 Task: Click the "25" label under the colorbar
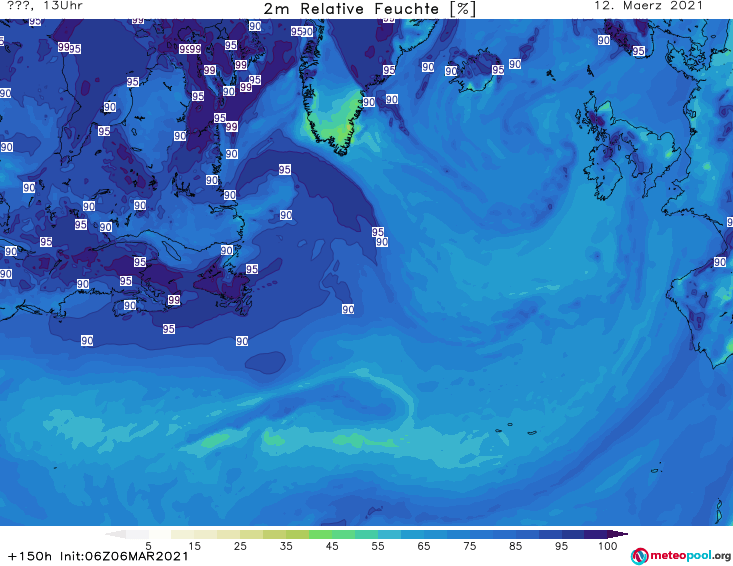click(x=240, y=545)
